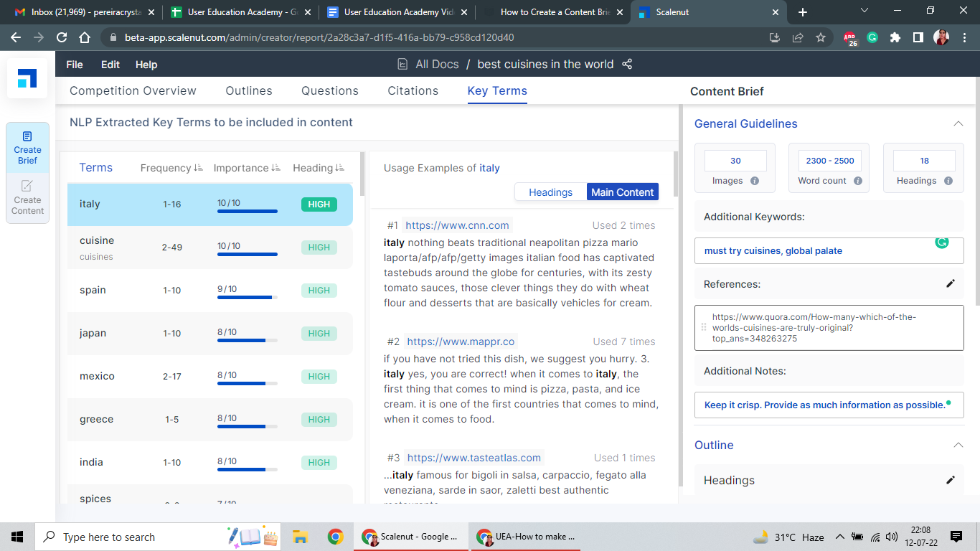Open the Gmail Inbox browser tab
Image resolution: width=980 pixels, height=551 pixels.
coord(84,12)
